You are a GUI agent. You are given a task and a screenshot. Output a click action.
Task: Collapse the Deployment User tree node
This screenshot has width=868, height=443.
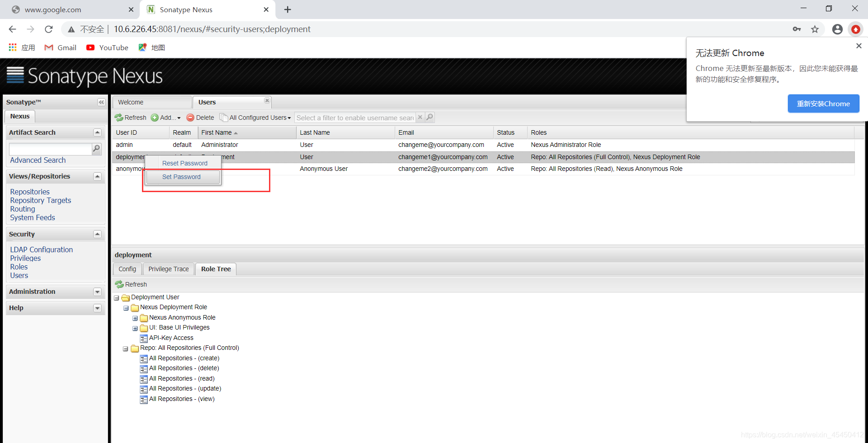point(116,298)
